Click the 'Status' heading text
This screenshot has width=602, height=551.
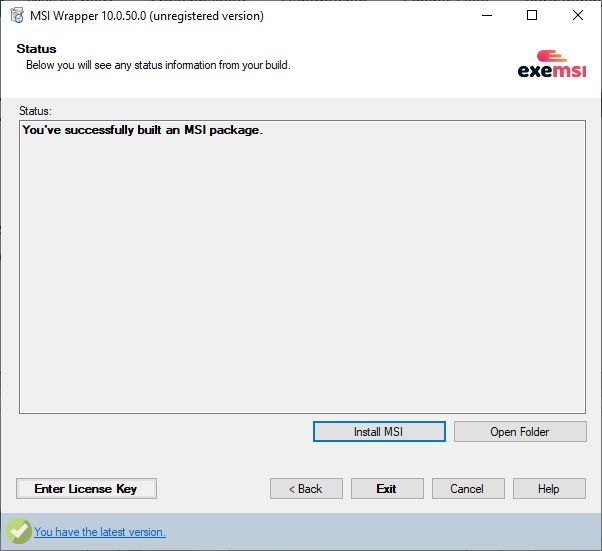(36, 49)
